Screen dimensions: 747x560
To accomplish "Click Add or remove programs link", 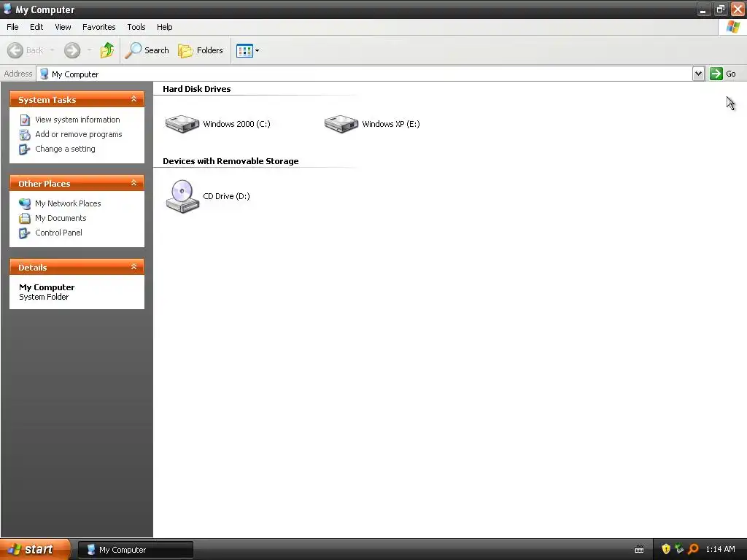I will point(79,134).
